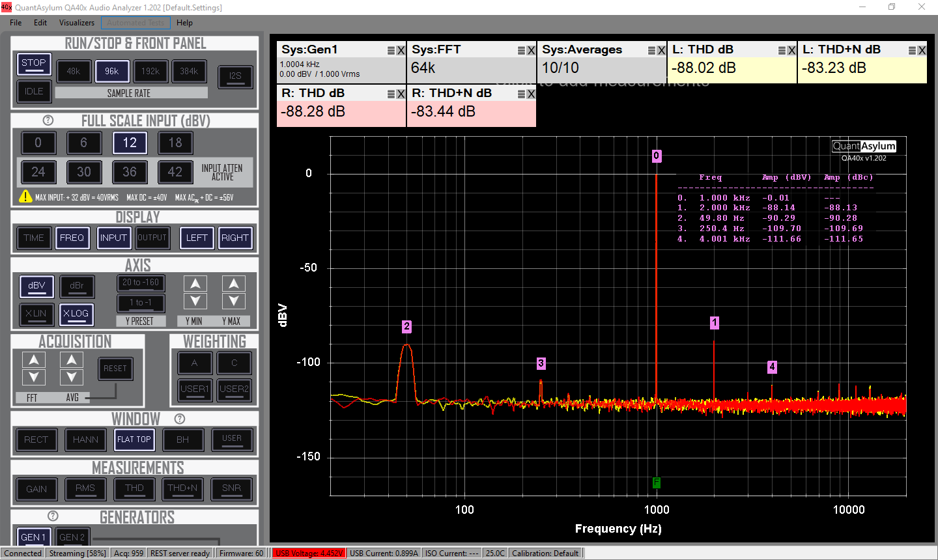Close the R: THD dB tile
Image resolution: width=938 pixels, height=560 pixels.
click(x=401, y=94)
